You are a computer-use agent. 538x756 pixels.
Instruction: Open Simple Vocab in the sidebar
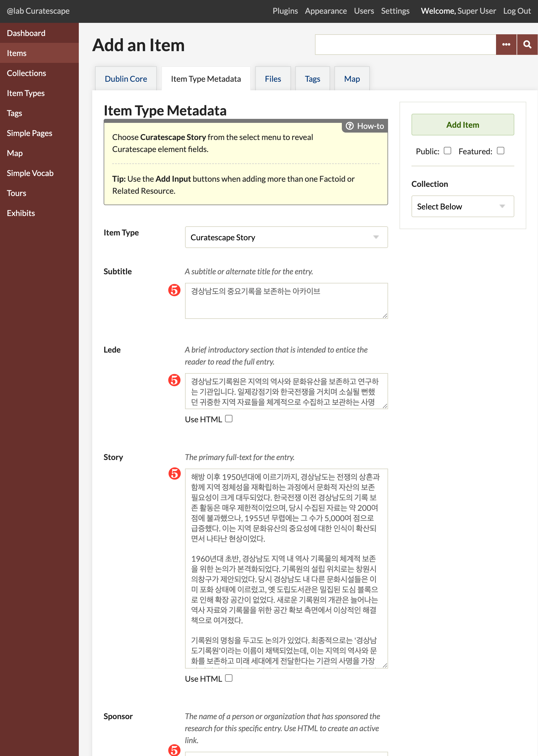(39, 173)
